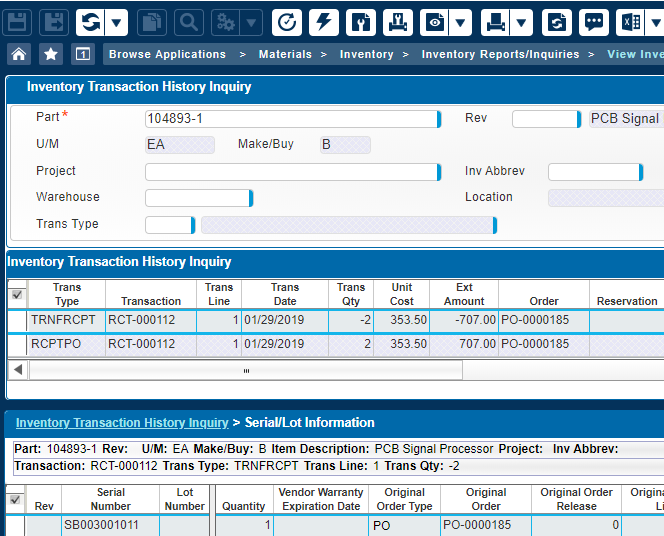Select row selector for RCPTPO row
664x536 pixels.
(x=17, y=345)
